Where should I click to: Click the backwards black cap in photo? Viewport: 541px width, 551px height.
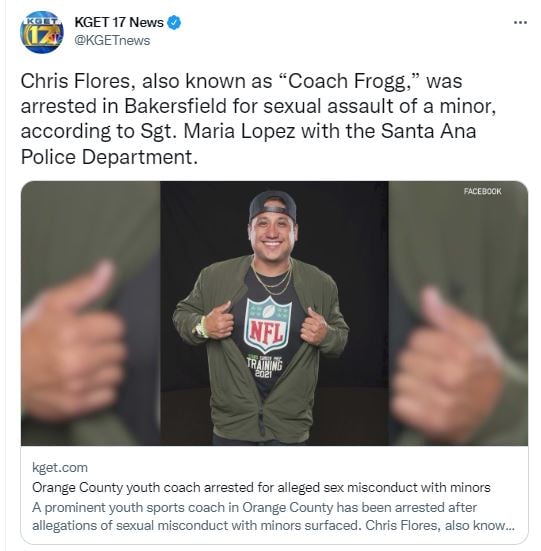(273, 207)
